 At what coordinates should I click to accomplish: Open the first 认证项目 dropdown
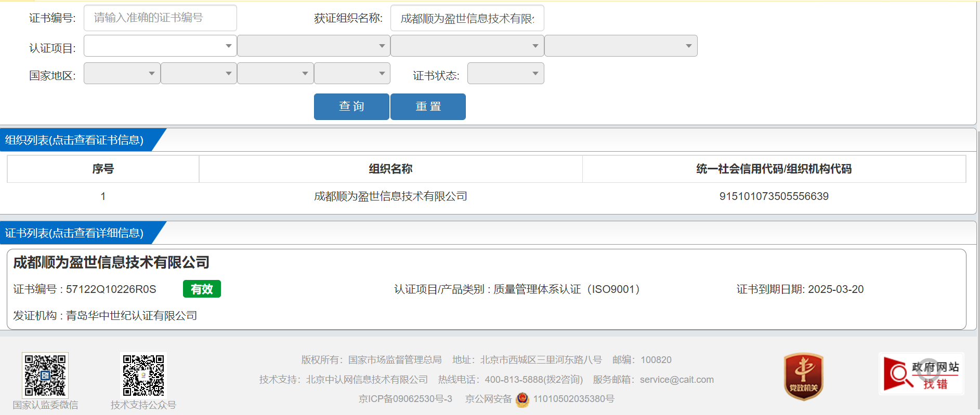point(160,46)
